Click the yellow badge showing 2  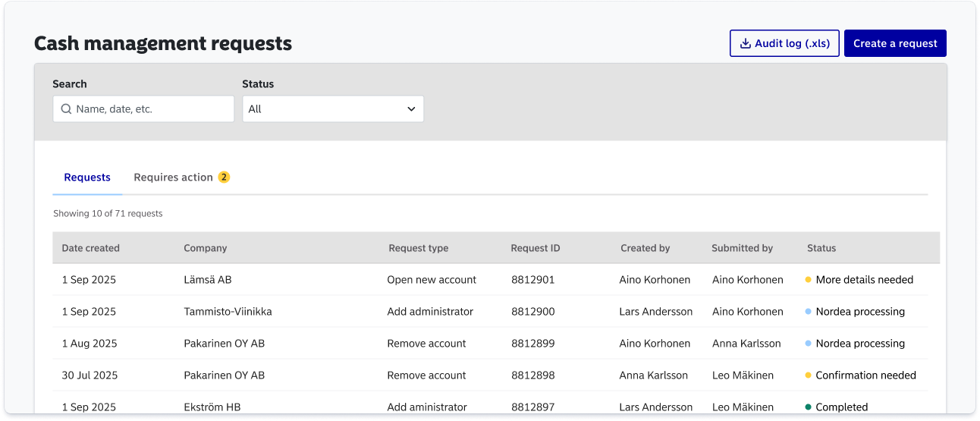tap(224, 178)
